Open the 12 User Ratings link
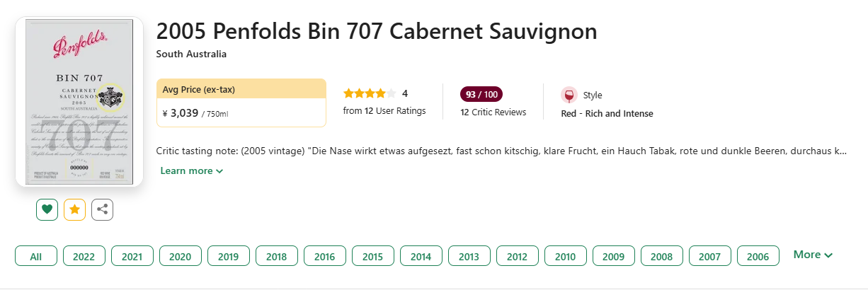Image resolution: width=868 pixels, height=290 pixels. [x=384, y=110]
